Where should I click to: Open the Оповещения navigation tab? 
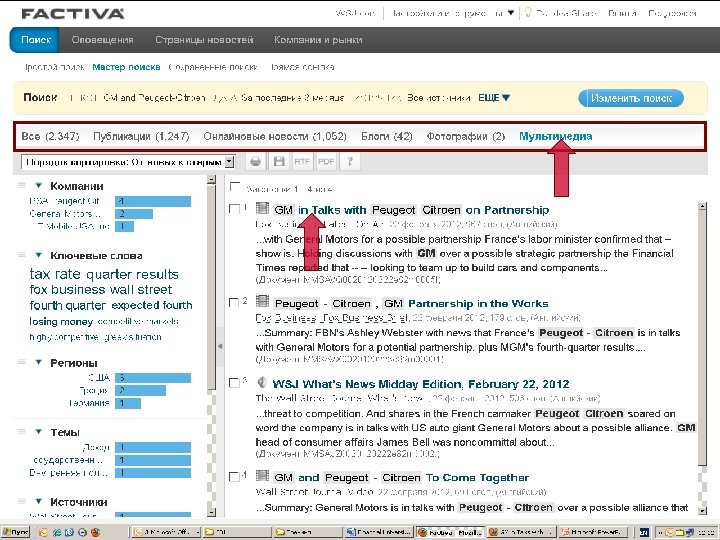click(x=102, y=40)
